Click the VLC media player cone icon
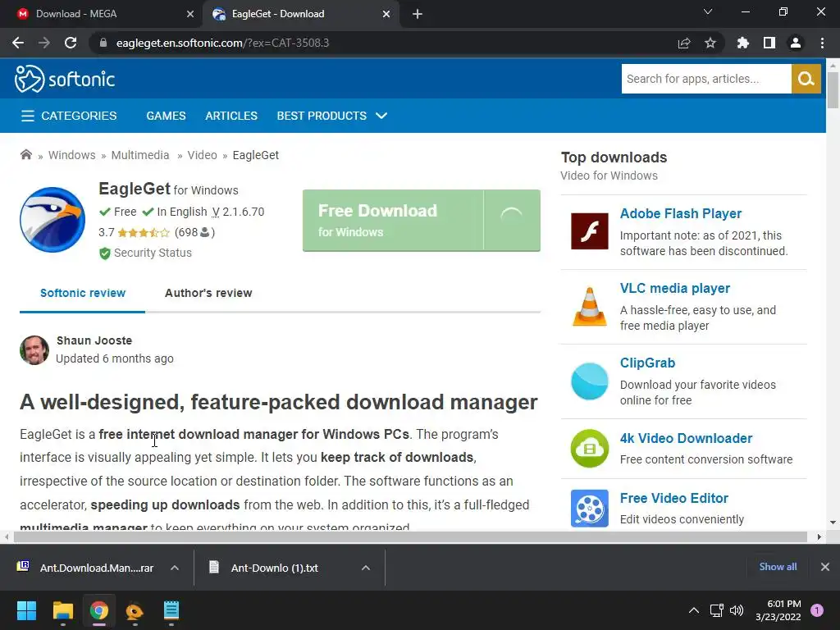Viewport: 840px width, 630px height. pyautogui.click(x=589, y=306)
